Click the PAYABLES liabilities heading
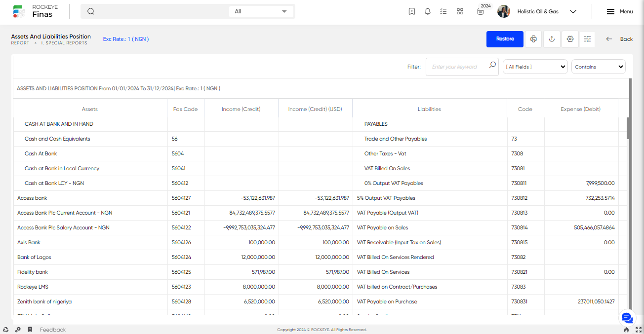 tap(376, 124)
